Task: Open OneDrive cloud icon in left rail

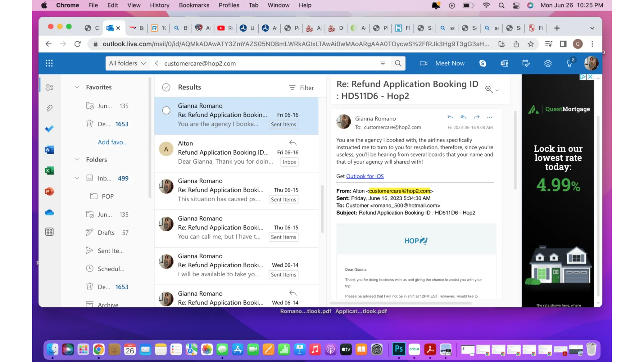Action: pyautogui.click(x=49, y=212)
